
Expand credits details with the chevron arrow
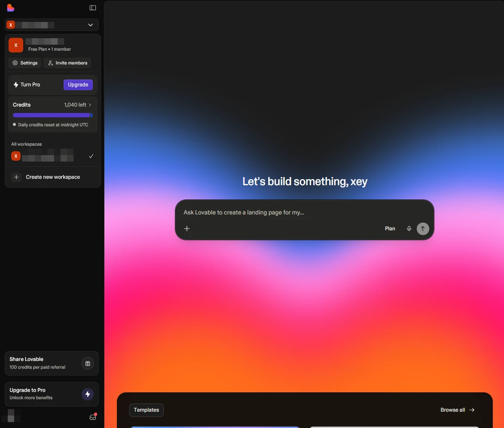pos(90,105)
